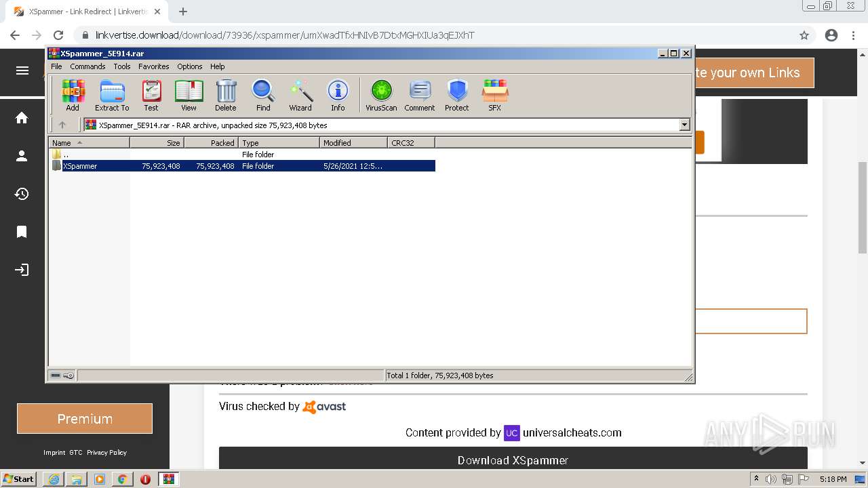This screenshot has width=868, height=488.
Task: Click the Avast logo link
Action: (x=324, y=407)
